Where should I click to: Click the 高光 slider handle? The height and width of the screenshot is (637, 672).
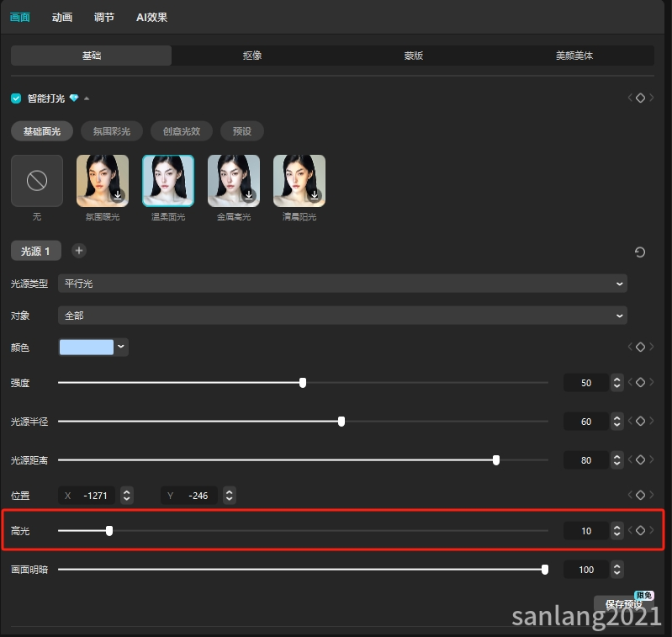click(x=109, y=531)
